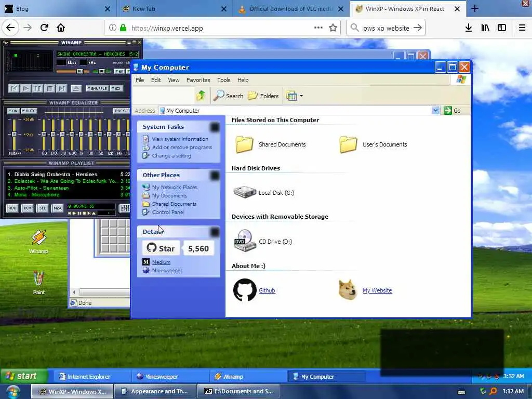Click Winamp next track button

pos(61,88)
